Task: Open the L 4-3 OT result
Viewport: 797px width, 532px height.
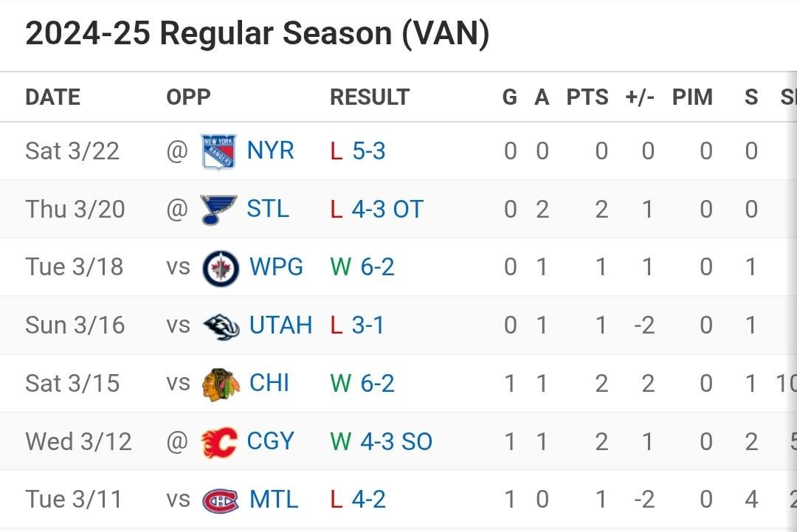Action: (x=378, y=208)
